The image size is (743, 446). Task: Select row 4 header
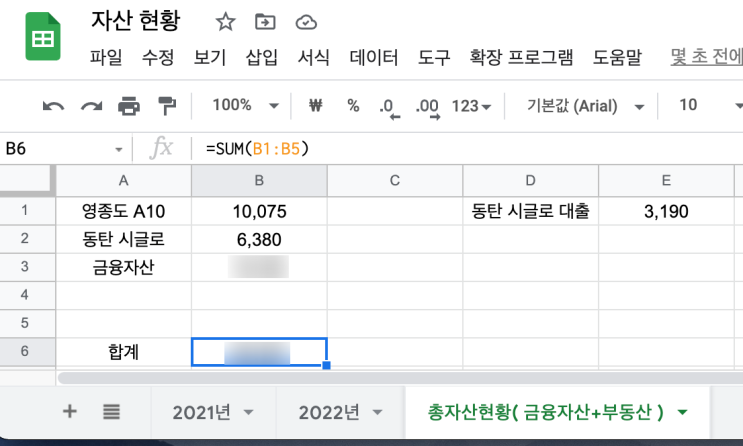pos(27,295)
